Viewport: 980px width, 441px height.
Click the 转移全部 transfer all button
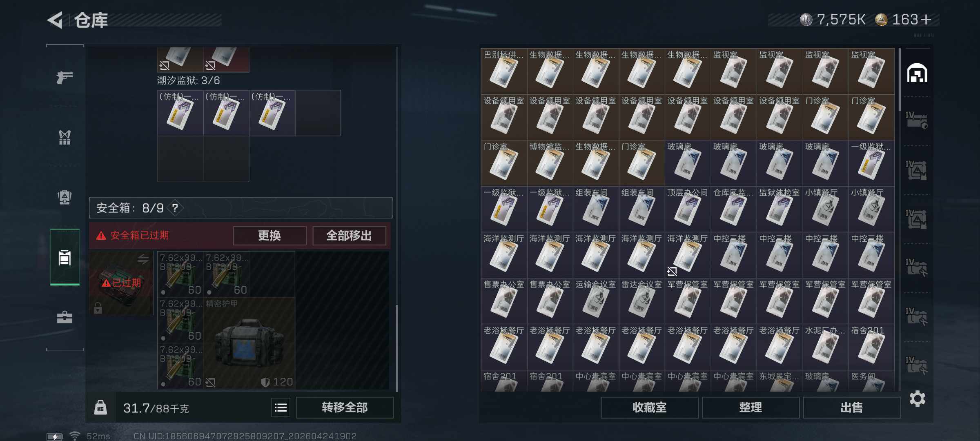click(345, 408)
